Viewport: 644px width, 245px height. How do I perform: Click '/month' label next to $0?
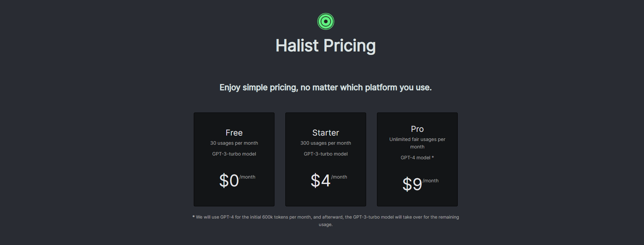coord(247,177)
